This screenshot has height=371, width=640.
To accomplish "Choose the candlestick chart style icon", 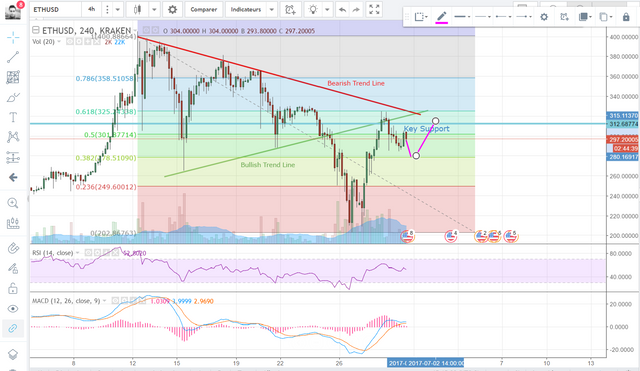I will (x=138, y=9).
